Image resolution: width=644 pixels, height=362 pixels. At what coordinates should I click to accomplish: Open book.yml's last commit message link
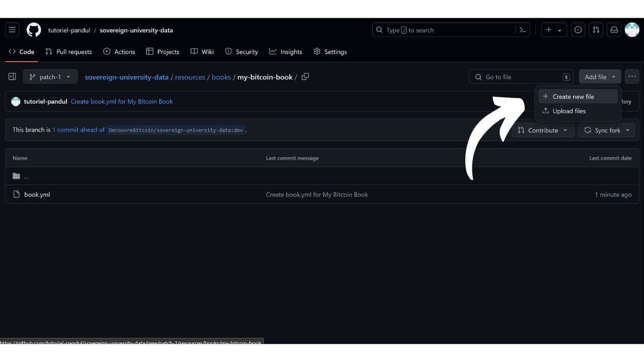click(x=317, y=195)
